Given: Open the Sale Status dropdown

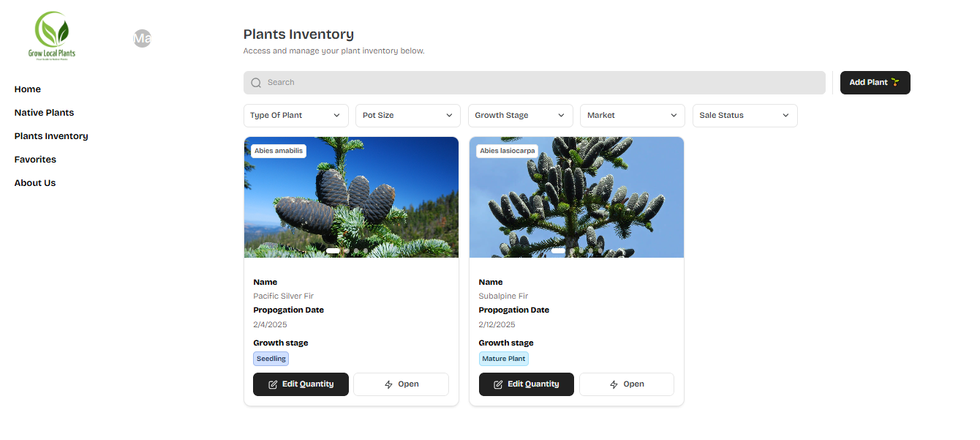Looking at the screenshot, I should tap(745, 115).
